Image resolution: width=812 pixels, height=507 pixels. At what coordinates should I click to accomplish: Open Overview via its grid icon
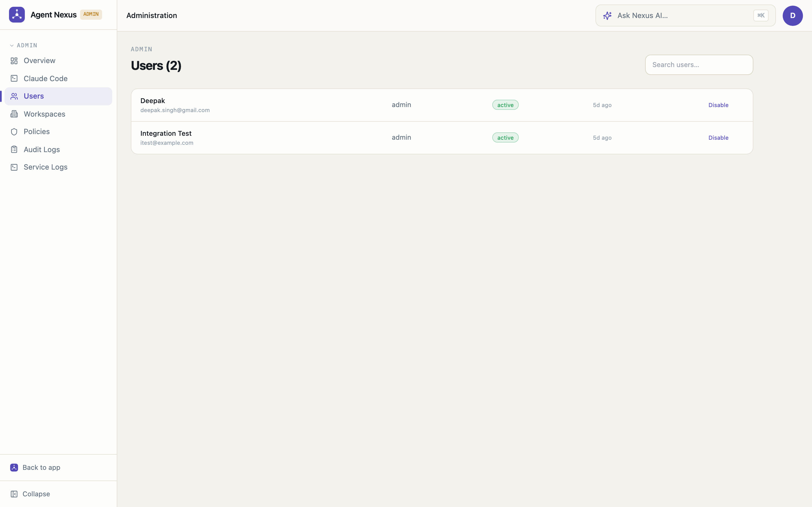[x=14, y=61]
